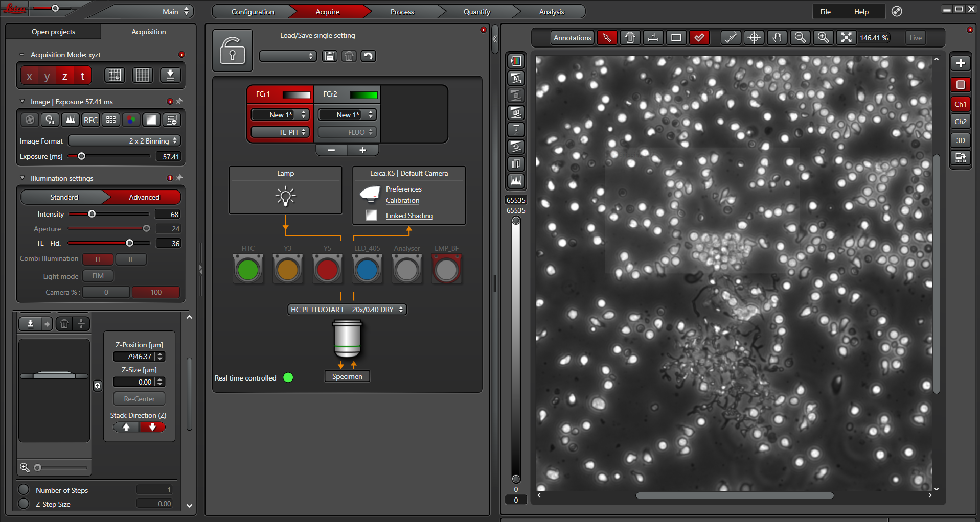Toggle the Linked Shading checkbox
This screenshot has height=522, width=980.
click(x=372, y=216)
